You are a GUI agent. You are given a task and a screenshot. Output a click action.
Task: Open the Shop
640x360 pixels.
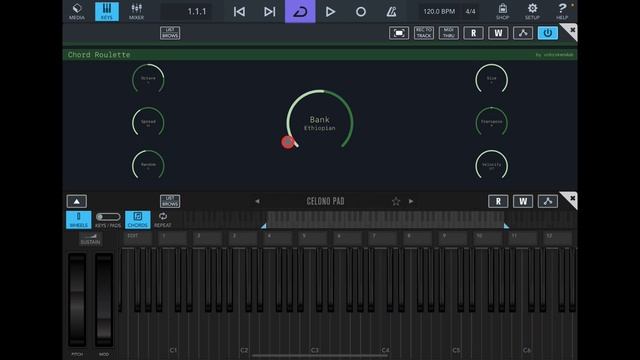(x=502, y=11)
